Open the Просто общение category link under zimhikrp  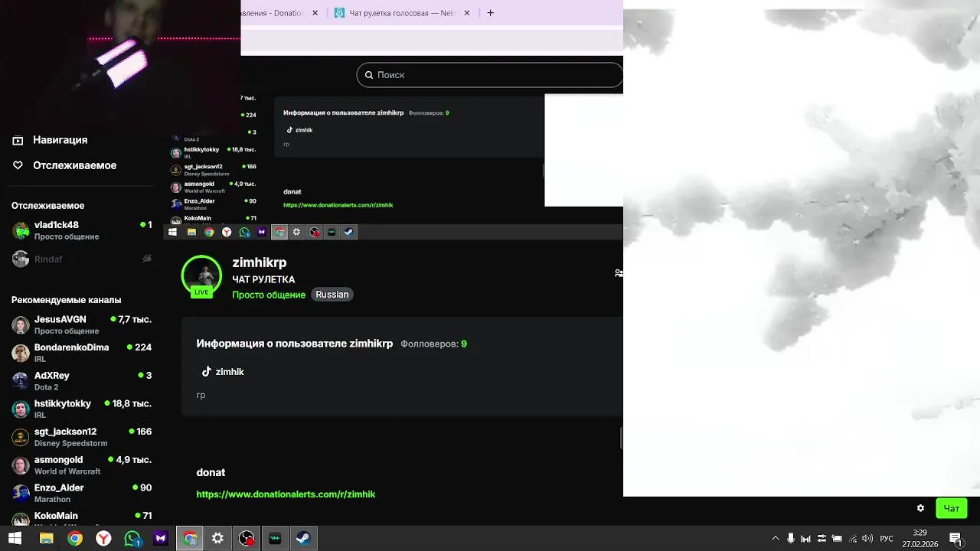pyautogui.click(x=269, y=295)
